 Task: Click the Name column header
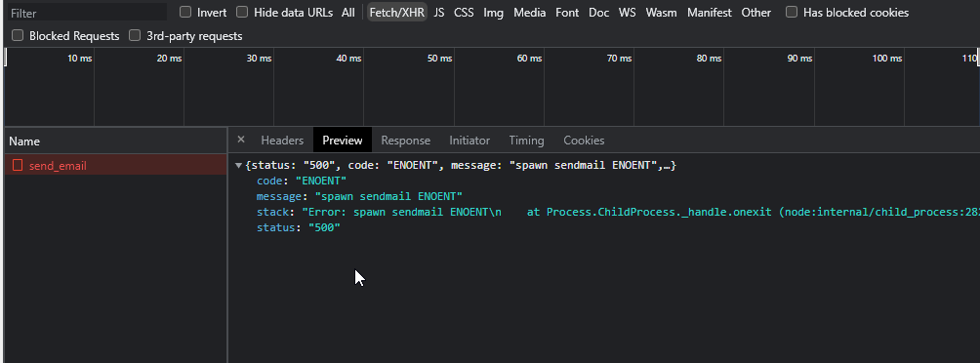coord(115,141)
